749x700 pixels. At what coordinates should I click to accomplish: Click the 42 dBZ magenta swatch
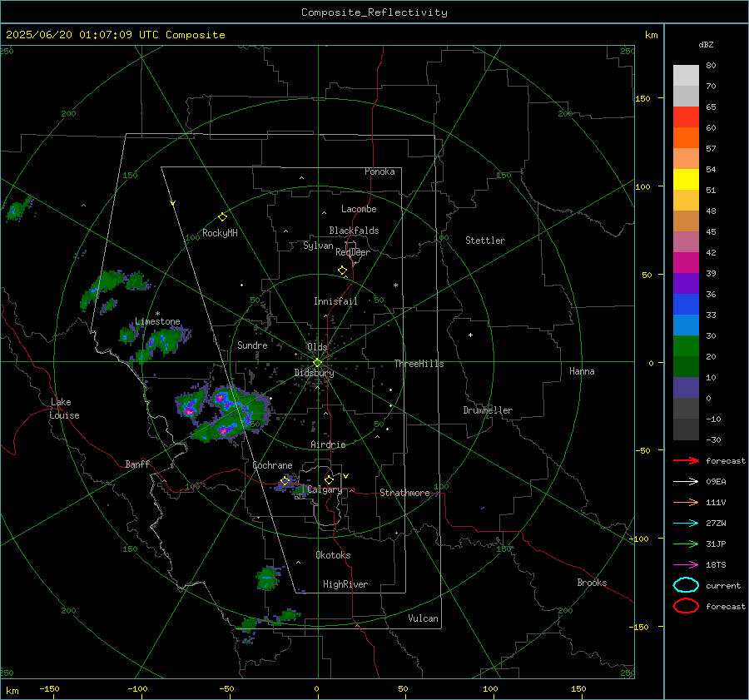pos(686,262)
